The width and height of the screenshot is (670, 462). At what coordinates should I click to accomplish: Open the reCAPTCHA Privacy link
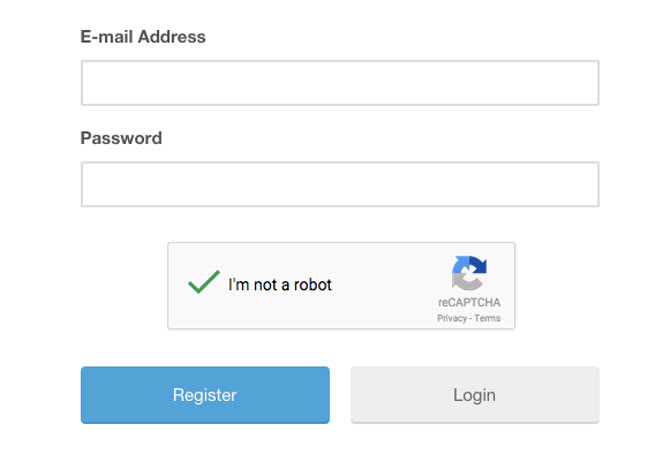(451, 319)
